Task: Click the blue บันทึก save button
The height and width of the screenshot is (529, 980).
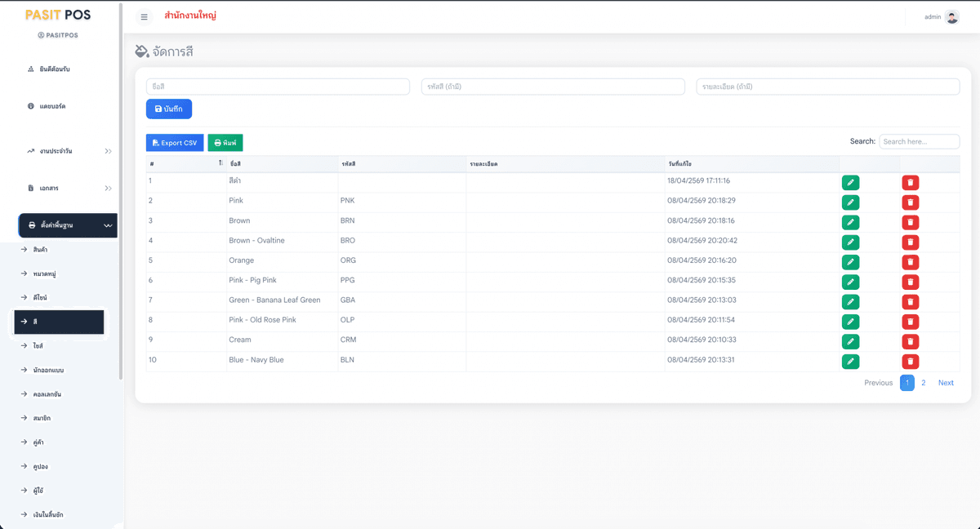Action: pos(169,109)
